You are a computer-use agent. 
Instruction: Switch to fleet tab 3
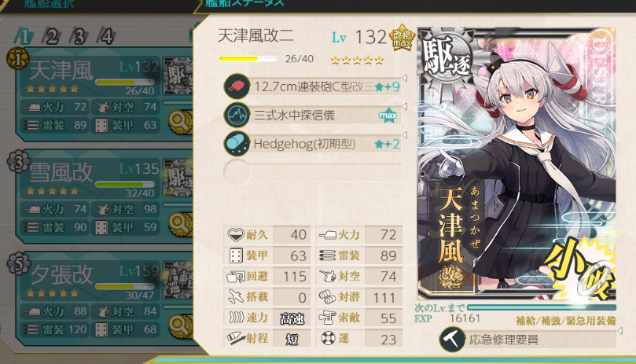(79, 36)
